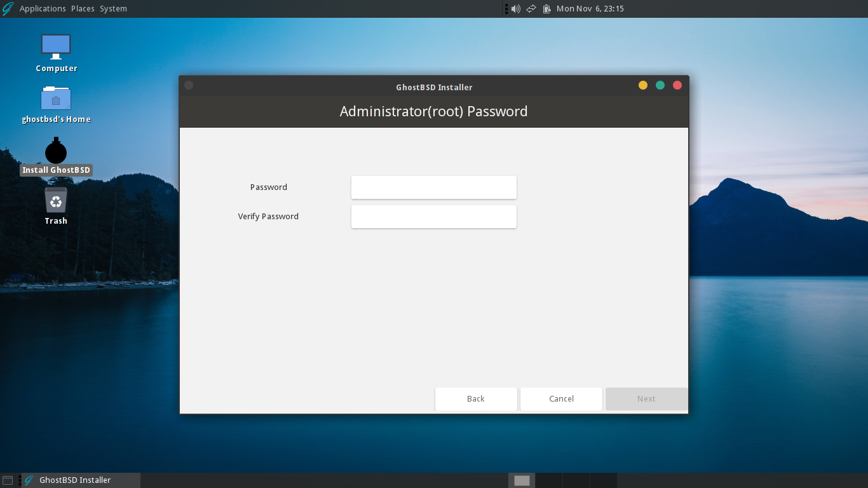Switch to the fourth workspace in pager

604,480
